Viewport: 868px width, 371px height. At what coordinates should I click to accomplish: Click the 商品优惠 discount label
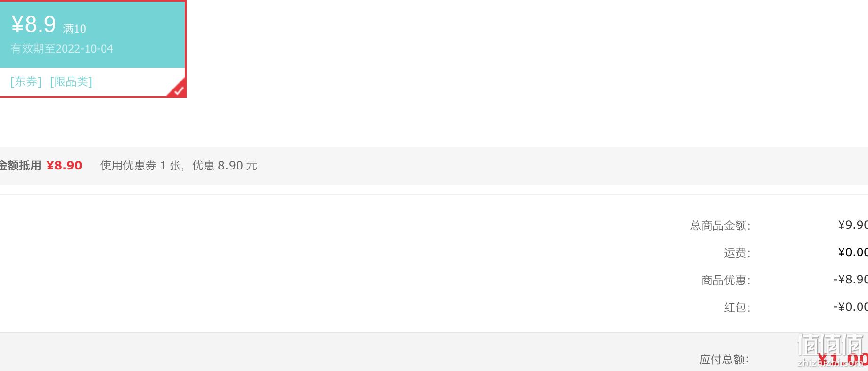tap(726, 281)
